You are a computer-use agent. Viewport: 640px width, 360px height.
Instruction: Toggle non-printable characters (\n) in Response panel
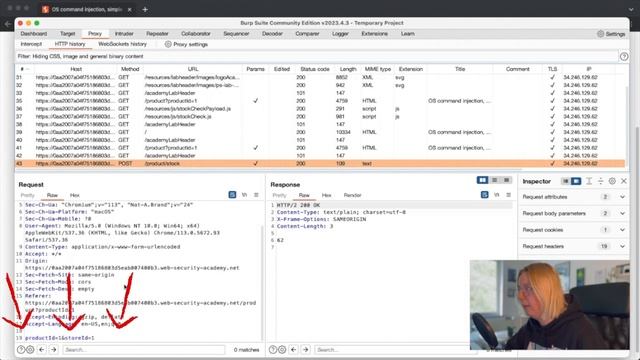coord(497,195)
